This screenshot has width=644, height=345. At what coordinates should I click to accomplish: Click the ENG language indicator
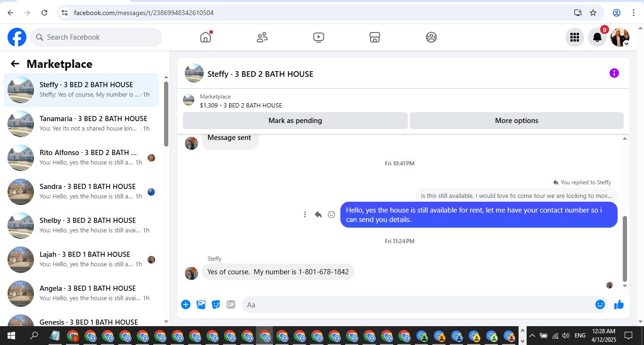(580, 336)
